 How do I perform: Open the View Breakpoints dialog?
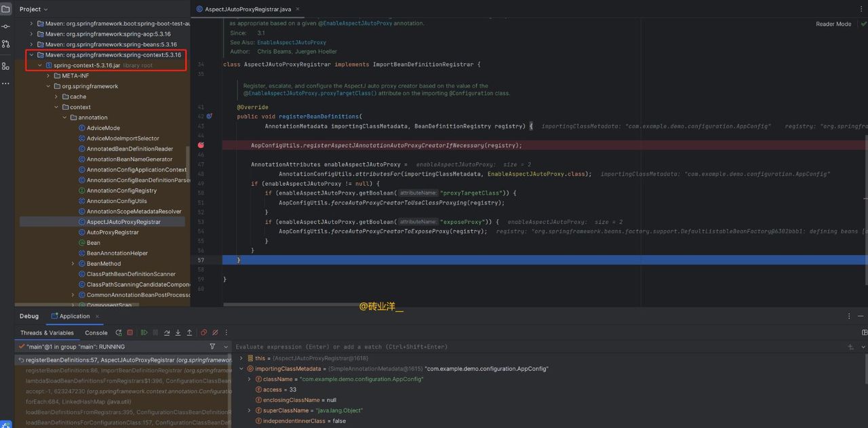click(x=203, y=333)
